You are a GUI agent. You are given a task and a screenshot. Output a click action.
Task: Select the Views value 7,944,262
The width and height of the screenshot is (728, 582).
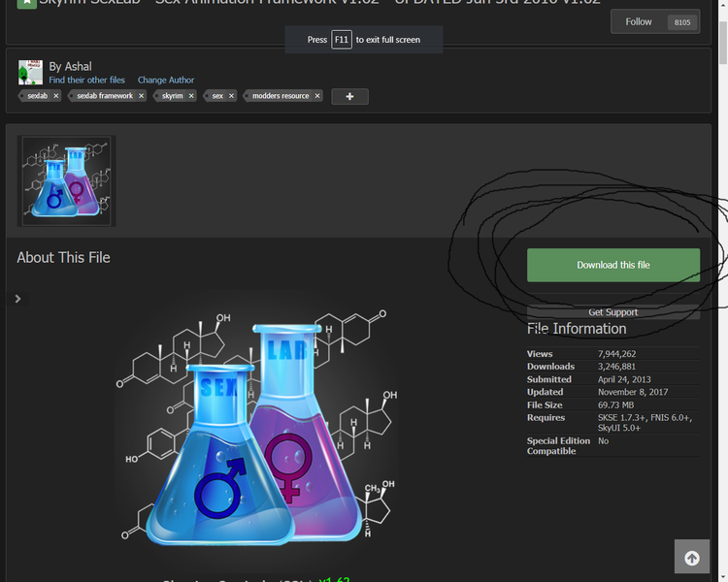tap(616, 354)
